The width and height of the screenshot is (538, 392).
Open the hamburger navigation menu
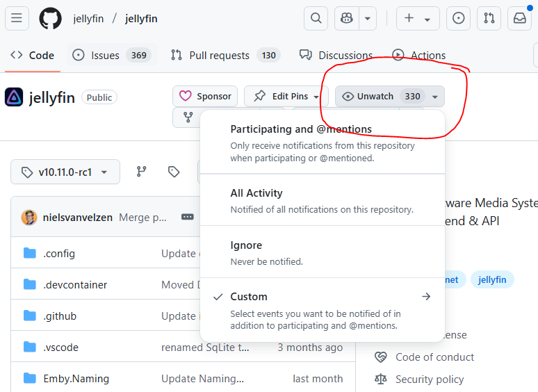coord(17,19)
